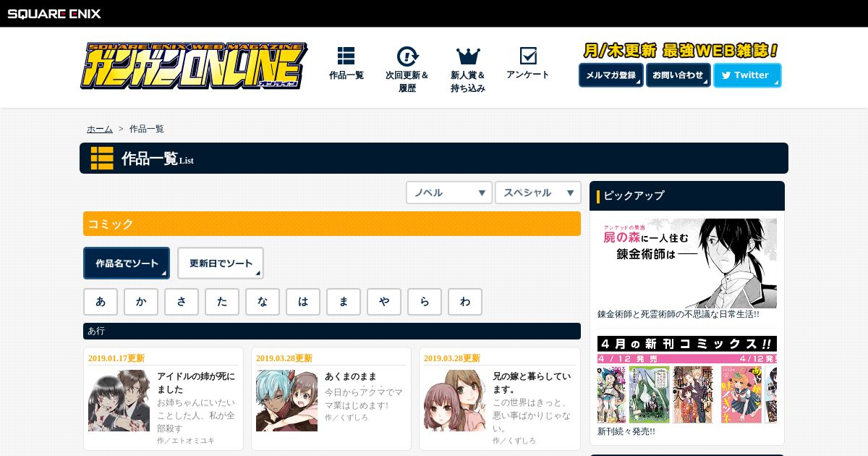This screenshot has width=868, height=456.
Task: Open 次回更新＆履歴 clock icon
Action: [407, 56]
